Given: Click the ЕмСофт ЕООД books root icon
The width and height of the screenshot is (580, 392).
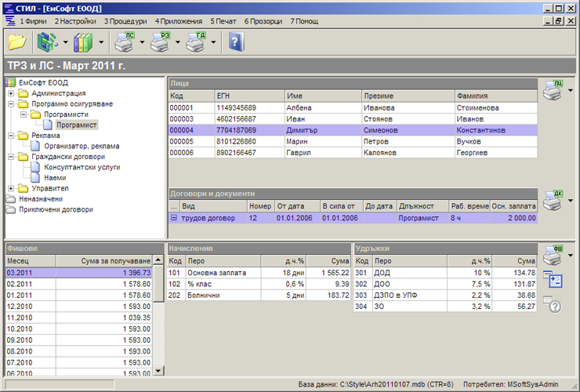Looking at the screenshot, I should point(11,82).
